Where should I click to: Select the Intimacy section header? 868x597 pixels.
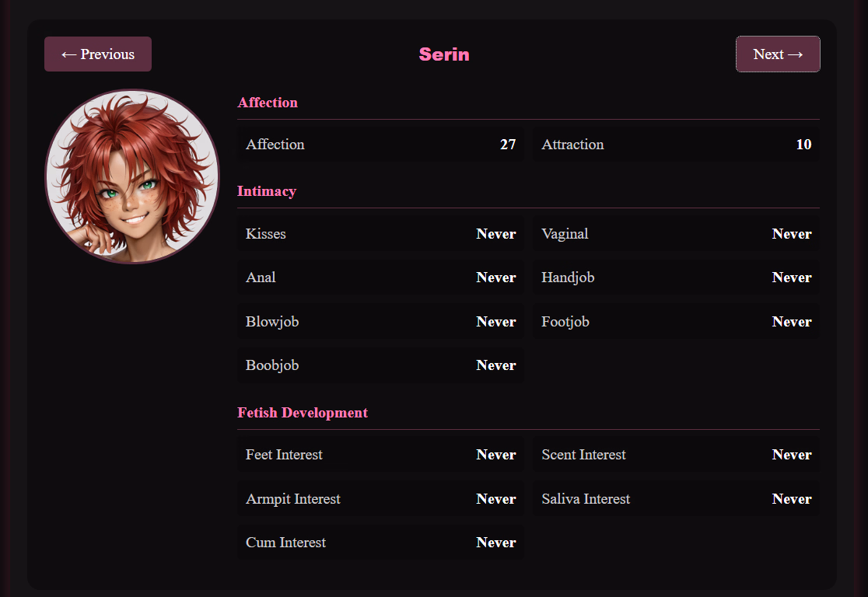pyautogui.click(x=267, y=191)
